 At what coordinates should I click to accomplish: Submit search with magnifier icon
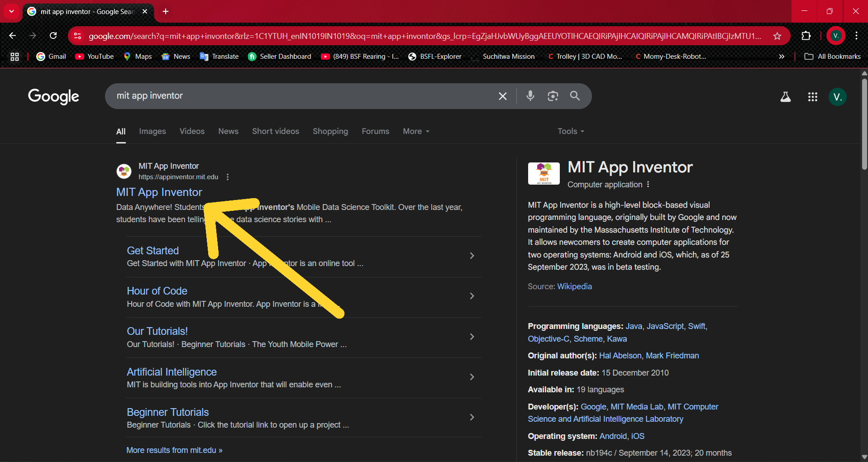575,96
